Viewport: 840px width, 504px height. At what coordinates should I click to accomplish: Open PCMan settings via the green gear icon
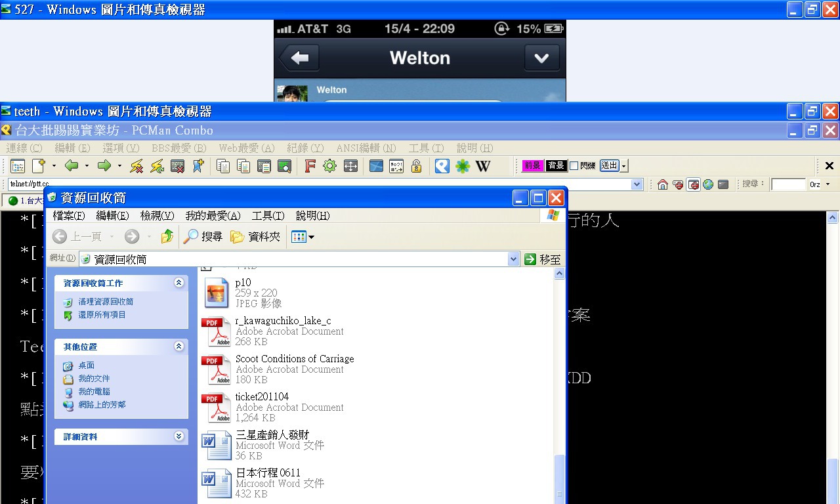[x=330, y=166]
